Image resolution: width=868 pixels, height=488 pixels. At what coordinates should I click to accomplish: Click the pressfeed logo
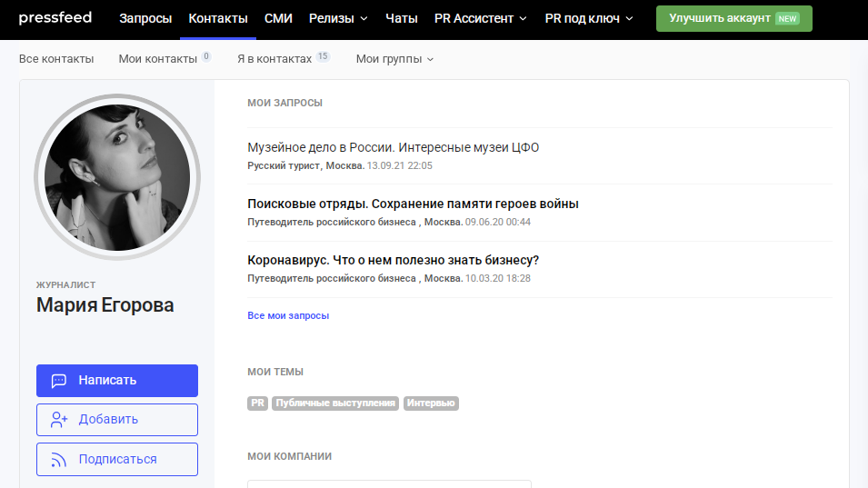tap(55, 17)
